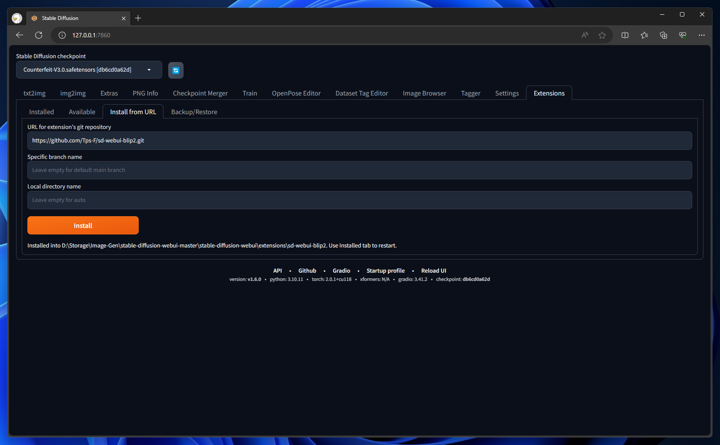Switch to the Available sub-tab

[82, 112]
